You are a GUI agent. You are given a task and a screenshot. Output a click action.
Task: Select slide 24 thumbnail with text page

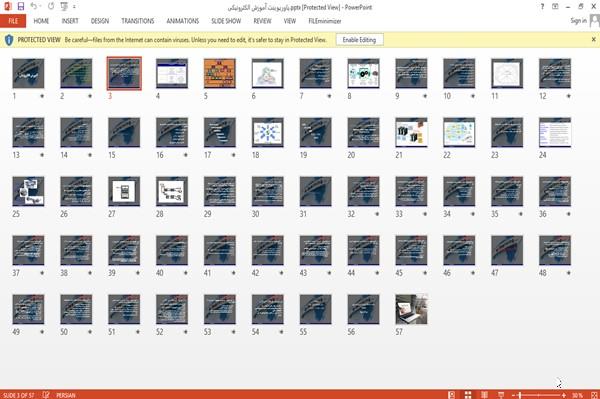click(x=555, y=132)
